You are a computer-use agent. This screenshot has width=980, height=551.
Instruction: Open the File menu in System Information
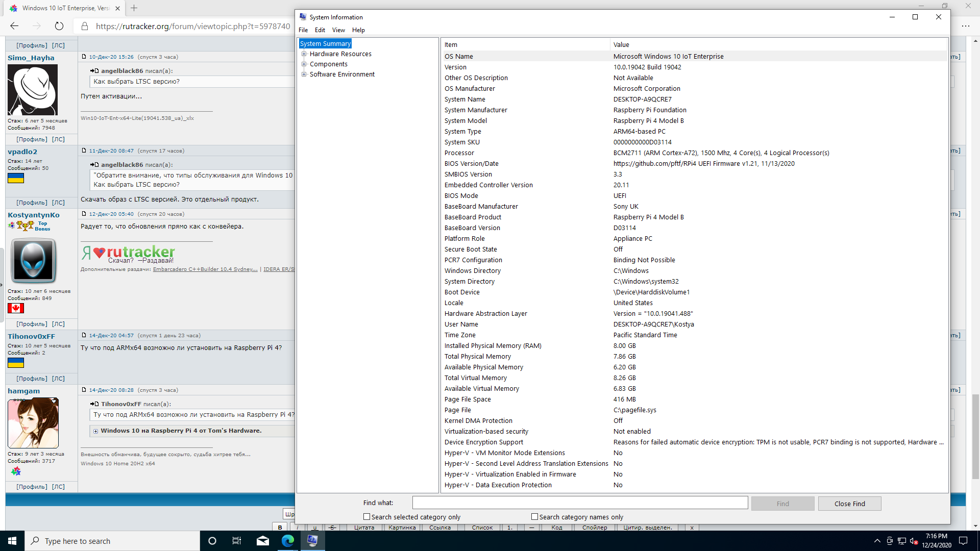303,30
